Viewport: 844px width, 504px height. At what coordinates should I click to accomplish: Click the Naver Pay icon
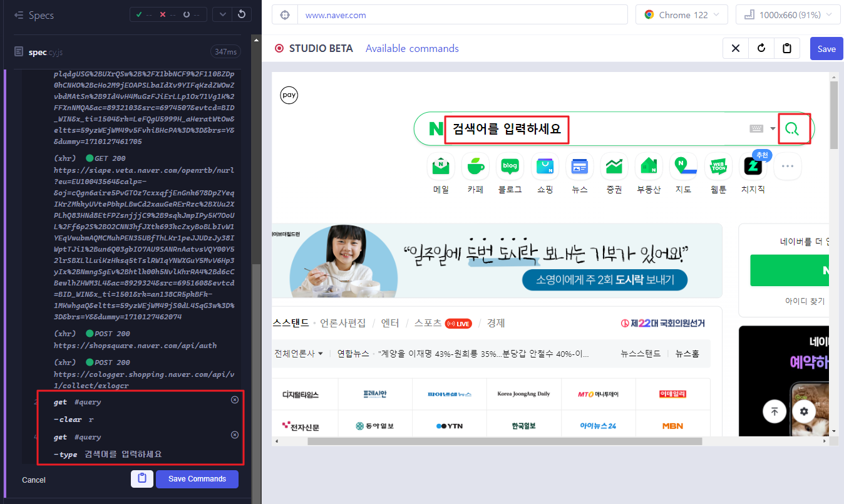(289, 95)
